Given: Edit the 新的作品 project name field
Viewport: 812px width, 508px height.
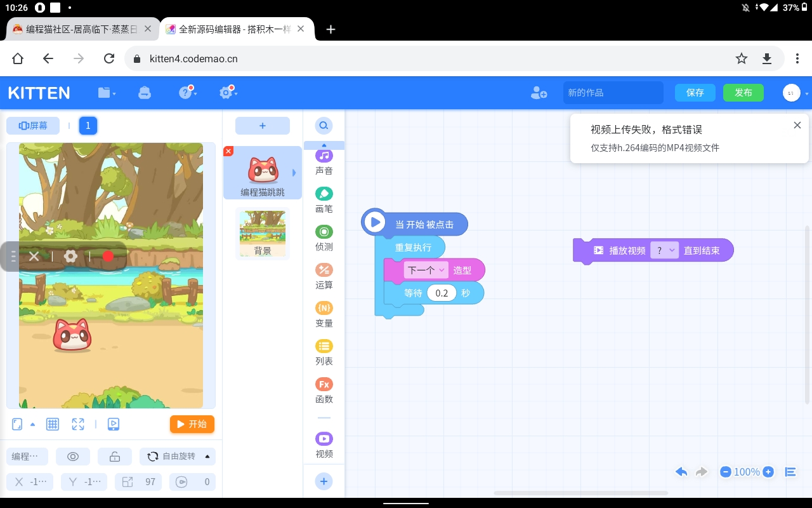Looking at the screenshot, I should coord(613,93).
